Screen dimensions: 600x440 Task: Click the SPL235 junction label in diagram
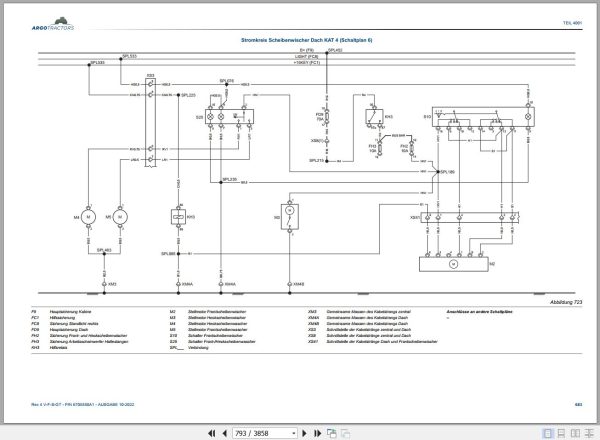click(x=230, y=179)
